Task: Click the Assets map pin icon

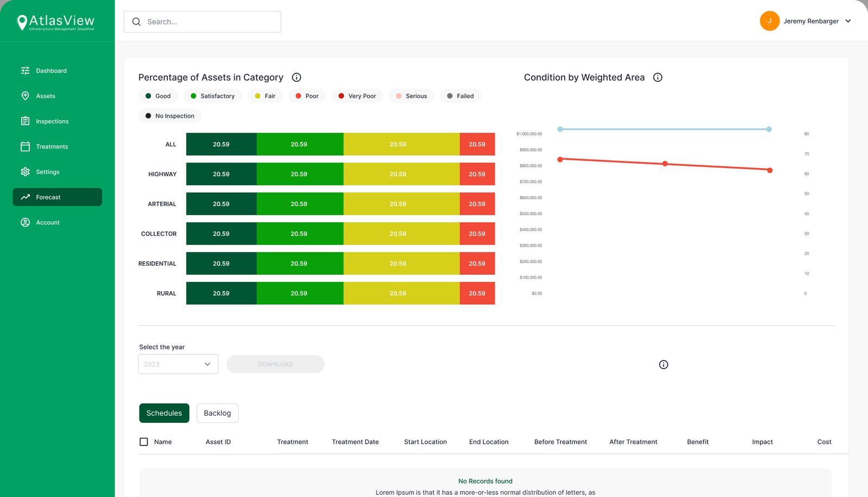Action: click(x=25, y=96)
